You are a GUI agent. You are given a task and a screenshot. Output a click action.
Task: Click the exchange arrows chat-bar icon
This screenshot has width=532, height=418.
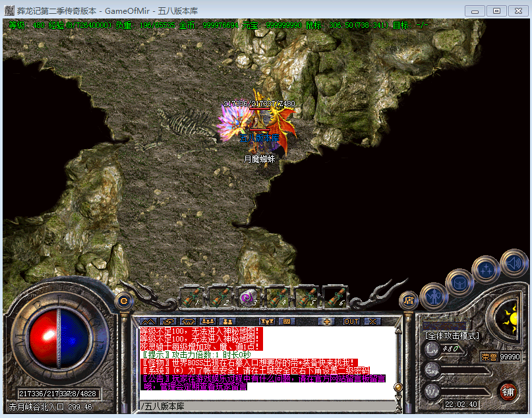[169, 321]
